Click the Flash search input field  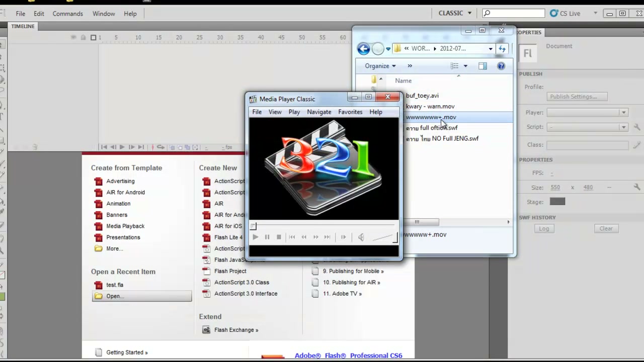point(514,13)
